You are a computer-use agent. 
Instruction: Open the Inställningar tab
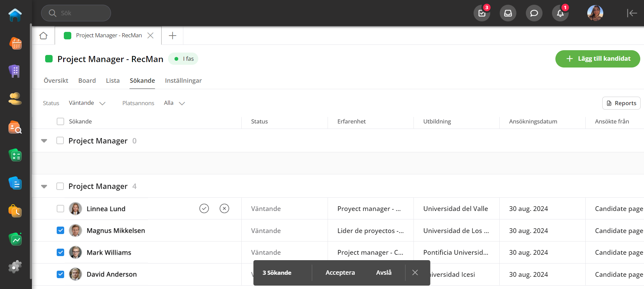point(183,80)
